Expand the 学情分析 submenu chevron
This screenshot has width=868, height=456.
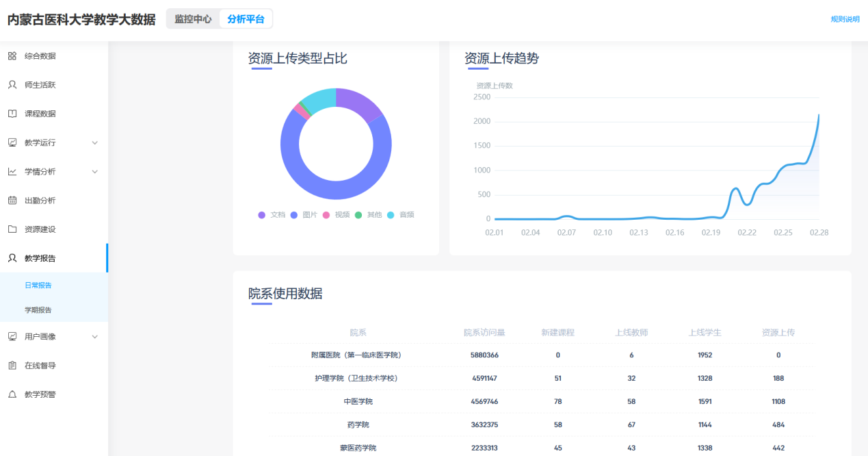pyautogui.click(x=95, y=172)
